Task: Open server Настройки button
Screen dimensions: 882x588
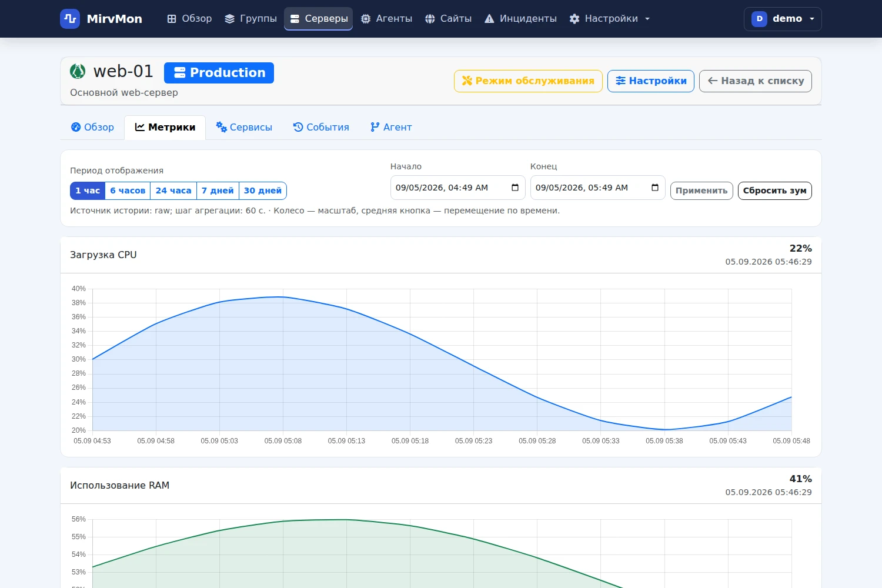Action: pyautogui.click(x=651, y=81)
